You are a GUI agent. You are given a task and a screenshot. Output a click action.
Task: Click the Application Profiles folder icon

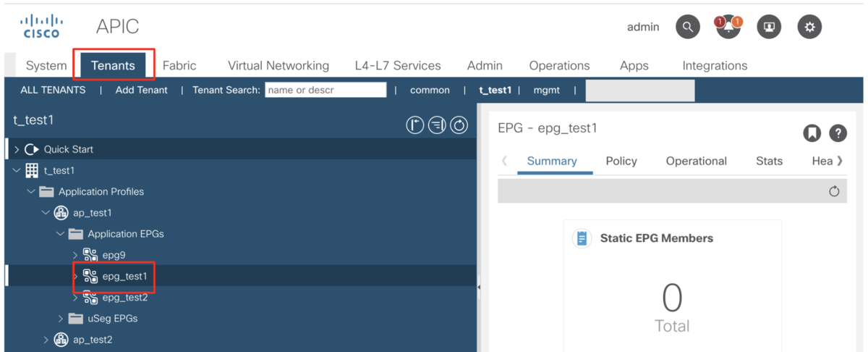coord(46,191)
